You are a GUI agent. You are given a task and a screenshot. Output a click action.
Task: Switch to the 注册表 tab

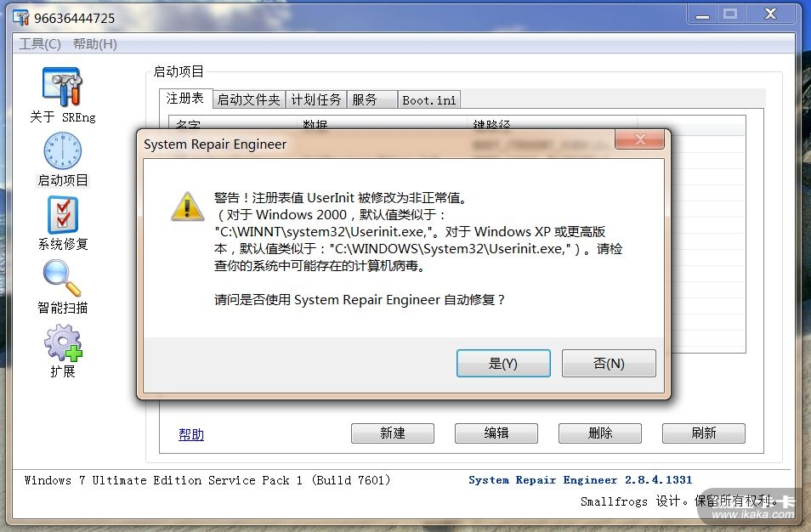[x=185, y=99]
